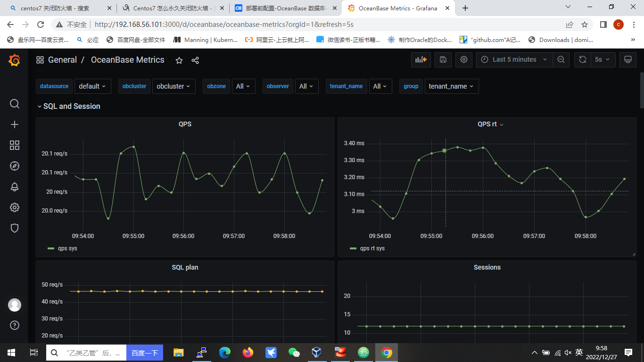Screen dimensions: 644x362
Task: Open the Server Admin shield icon
Action: click(x=15, y=228)
